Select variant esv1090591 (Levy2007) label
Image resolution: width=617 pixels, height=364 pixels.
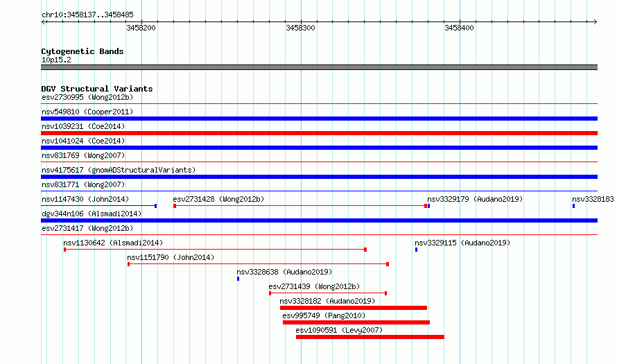[339, 330]
